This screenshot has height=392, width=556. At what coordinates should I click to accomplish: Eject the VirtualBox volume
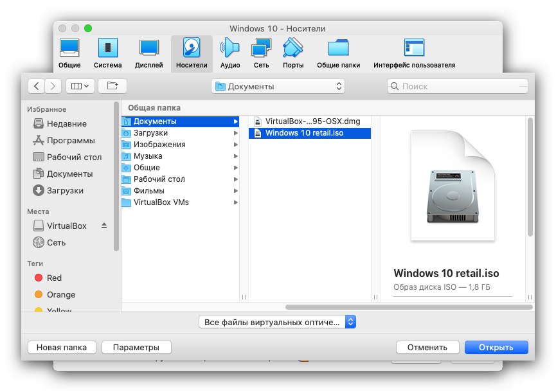point(104,226)
